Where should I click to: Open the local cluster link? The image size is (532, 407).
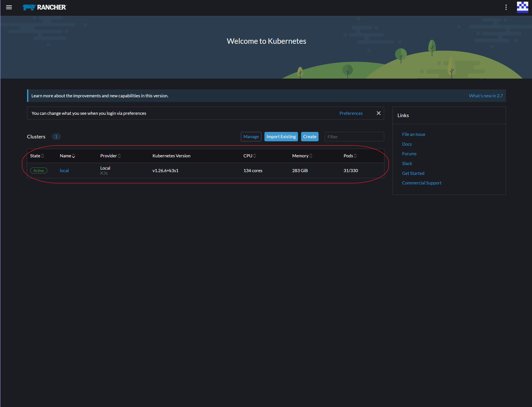click(x=64, y=170)
